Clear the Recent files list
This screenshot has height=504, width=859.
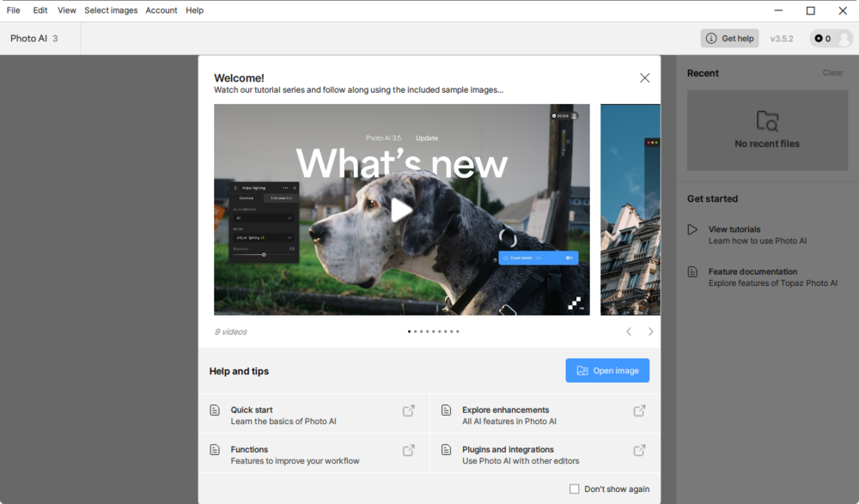point(832,73)
